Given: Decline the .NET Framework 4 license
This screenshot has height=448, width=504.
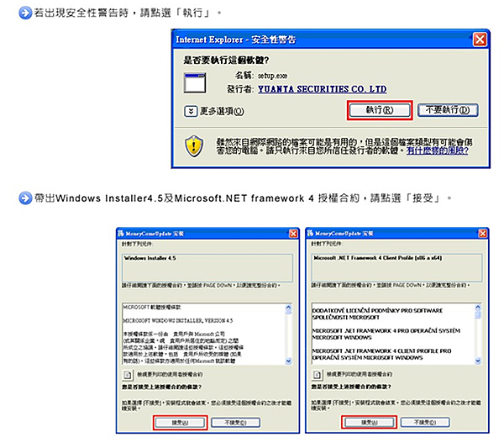Looking at the screenshot, I should point(425,422).
